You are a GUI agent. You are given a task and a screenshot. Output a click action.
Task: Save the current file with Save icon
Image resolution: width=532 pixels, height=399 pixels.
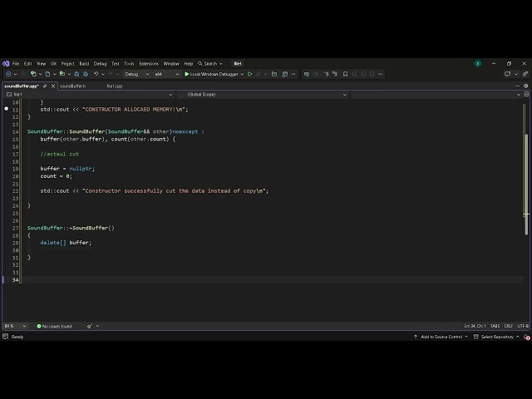76,74
